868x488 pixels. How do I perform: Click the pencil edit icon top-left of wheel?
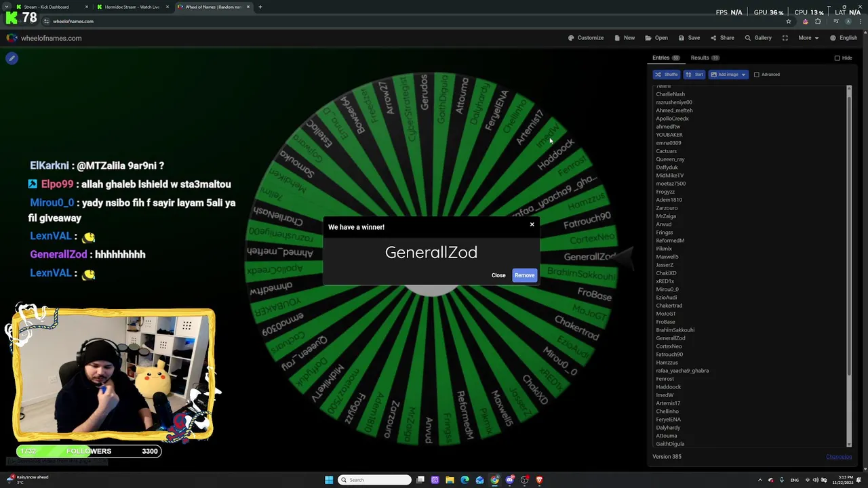[12, 58]
